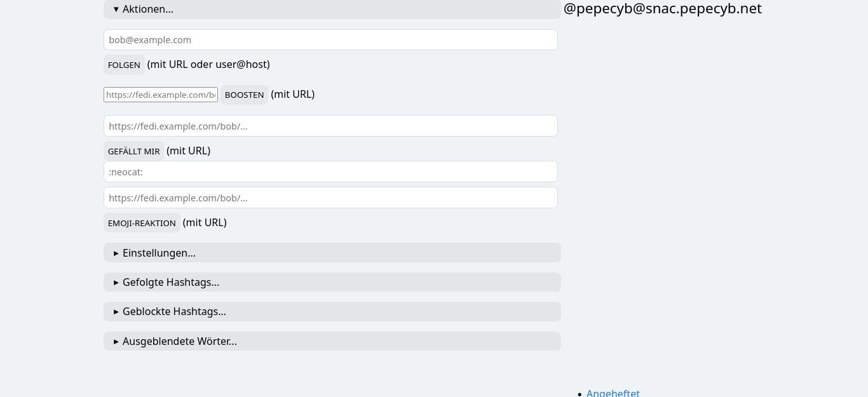868x397 pixels.
Task: Click the URL field above EMOJI-REAKTION
Action: coord(330,198)
